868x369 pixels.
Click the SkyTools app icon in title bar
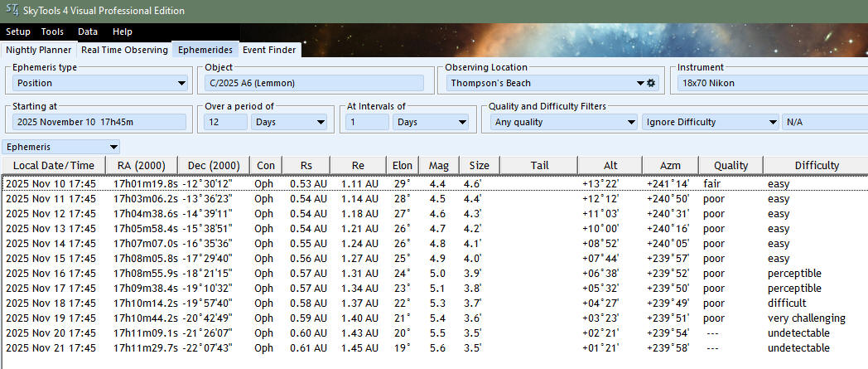pyautogui.click(x=12, y=11)
